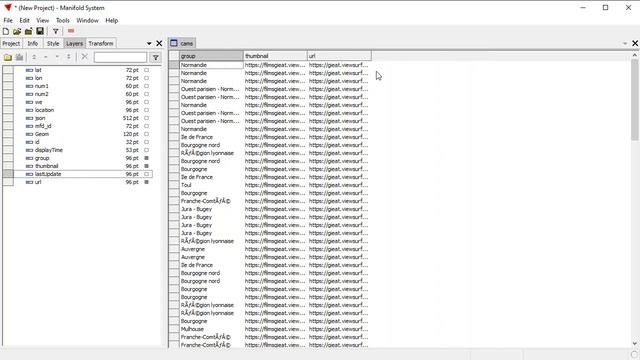The height and width of the screenshot is (360, 640).
Task: Click the 'Toul' cell in group column
Action: tap(211, 185)
